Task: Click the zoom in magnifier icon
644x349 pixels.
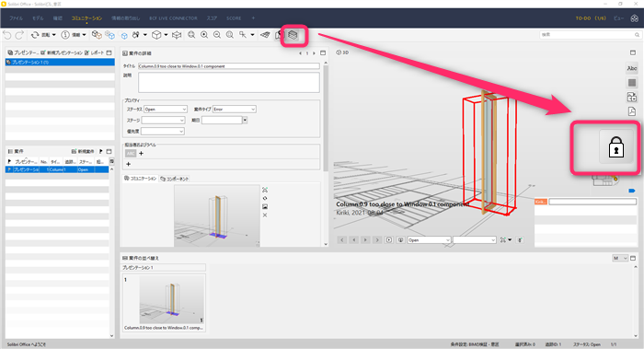Action: coord(204,35)
